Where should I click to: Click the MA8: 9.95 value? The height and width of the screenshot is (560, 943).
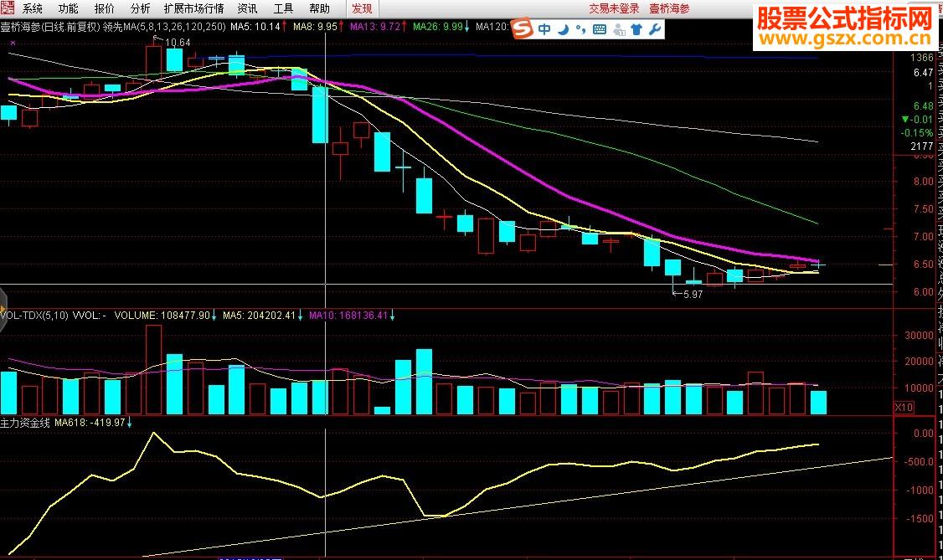click(x=315, y=27)
